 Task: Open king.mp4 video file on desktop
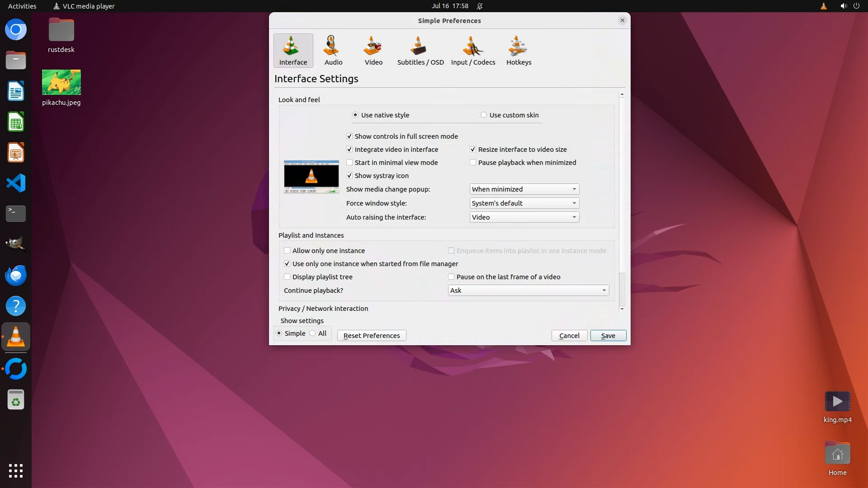point(837,402)
